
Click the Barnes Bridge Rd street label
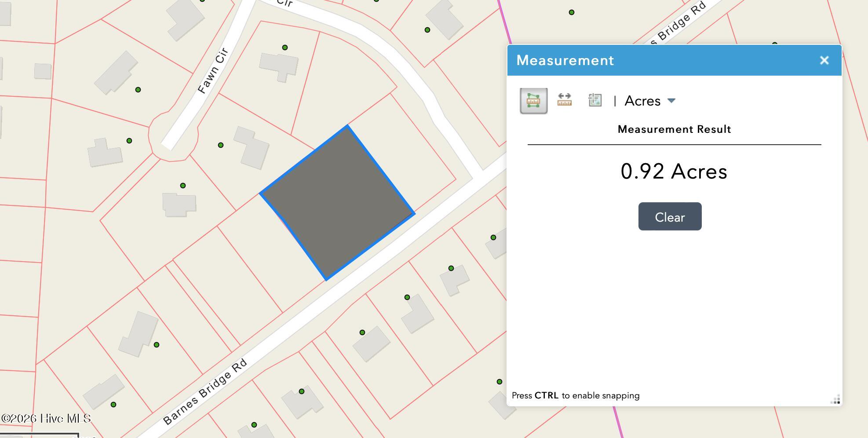pyautogui.click(x=205, y=392)
